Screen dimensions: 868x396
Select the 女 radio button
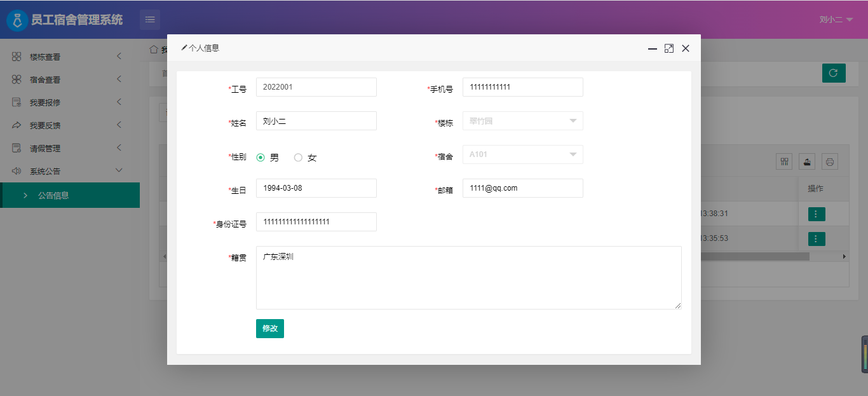click(298, 158)
